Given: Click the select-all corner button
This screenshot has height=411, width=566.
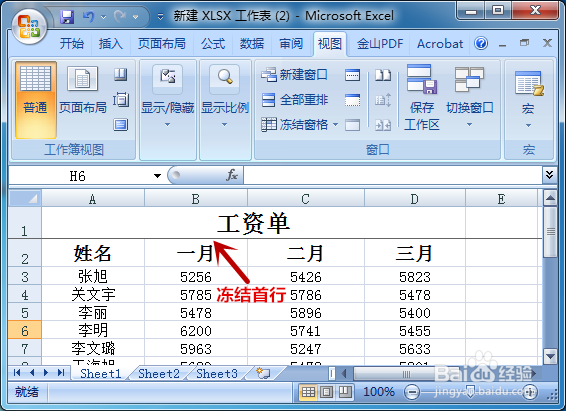Looking at the screenshot, I should (x=25, y=198).
